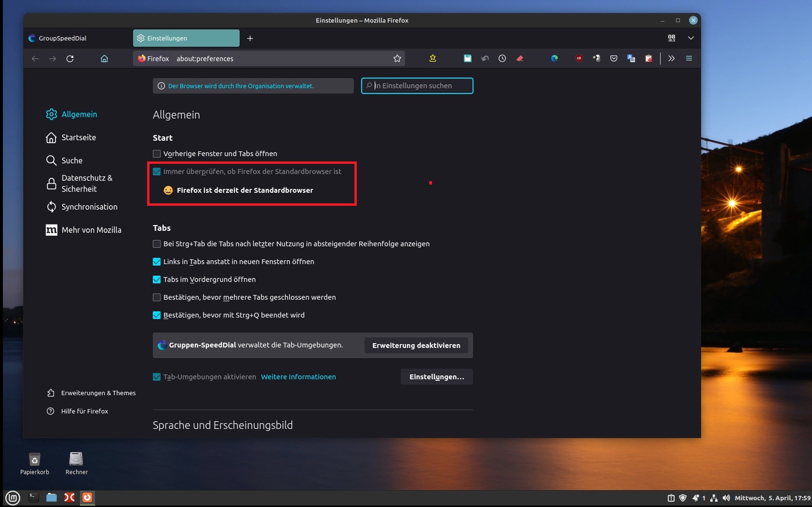The width and height of the screenshot is (812, 507).
Task: Expand the list-all-tabs chevron
Action: [x=691, y=38]
